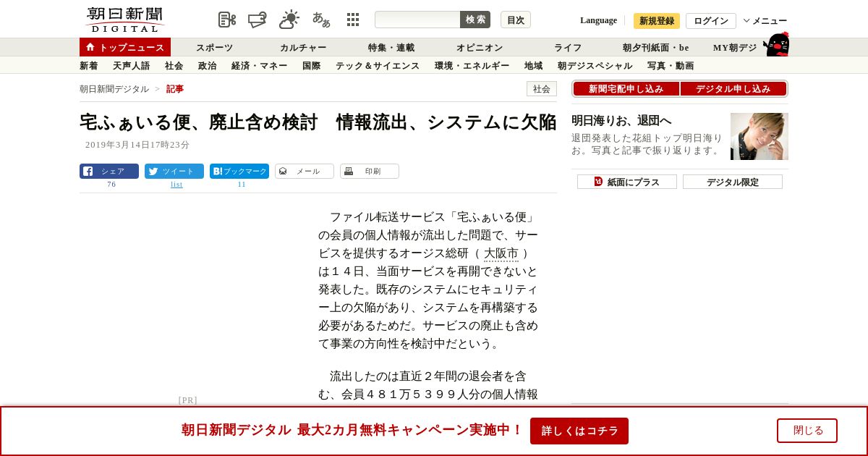Open the カルチャー tab

[x=303, y=47]
